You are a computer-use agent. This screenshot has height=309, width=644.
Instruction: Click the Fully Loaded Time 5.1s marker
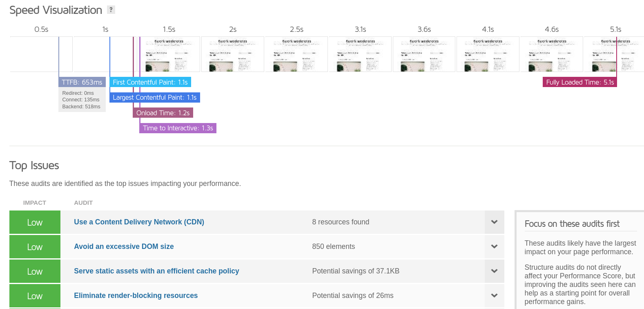point(580,82)
